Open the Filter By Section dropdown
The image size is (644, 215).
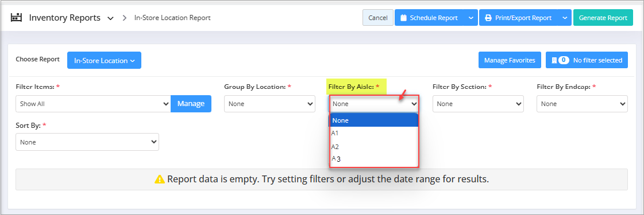pyautogui.click(x=478, y=104)
